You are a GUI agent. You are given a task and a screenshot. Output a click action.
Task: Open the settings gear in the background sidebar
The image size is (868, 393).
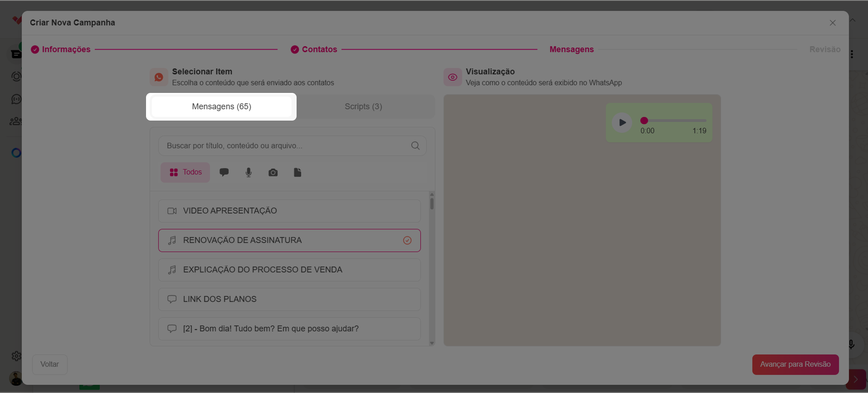click(x=16, y=356)
